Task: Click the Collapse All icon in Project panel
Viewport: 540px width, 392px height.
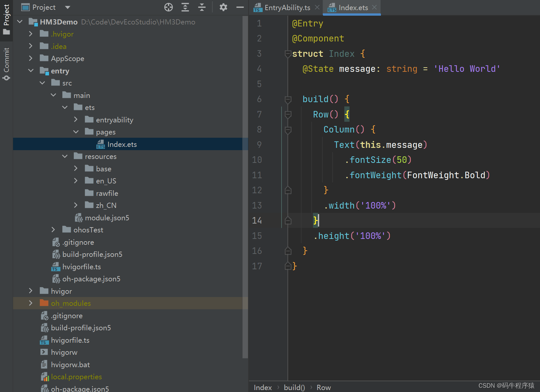Action: pos(202,7)
